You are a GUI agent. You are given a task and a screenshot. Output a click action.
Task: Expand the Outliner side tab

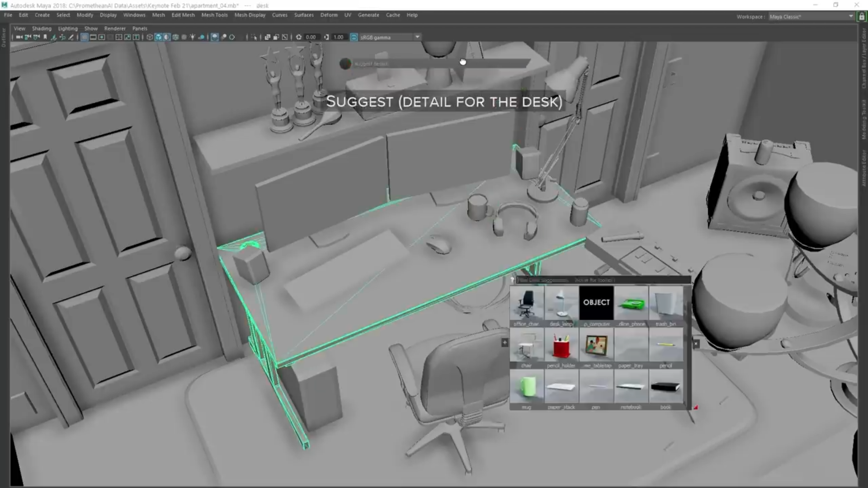coord(4,37)
